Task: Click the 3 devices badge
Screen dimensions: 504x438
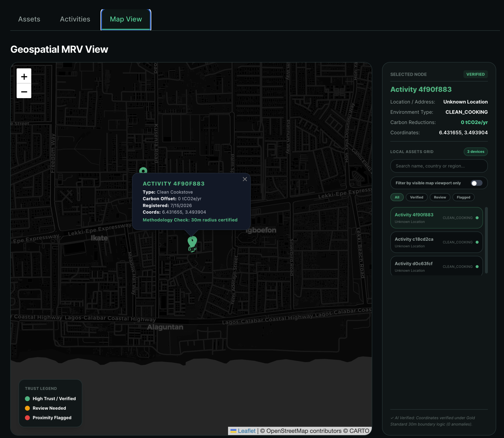Action: coord(475,152)
